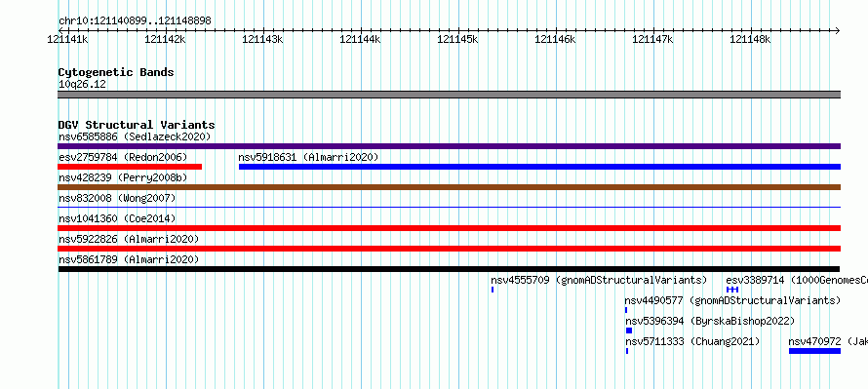Open nsv5711333 (Chuang2021) label

click(x=692, y=341)
